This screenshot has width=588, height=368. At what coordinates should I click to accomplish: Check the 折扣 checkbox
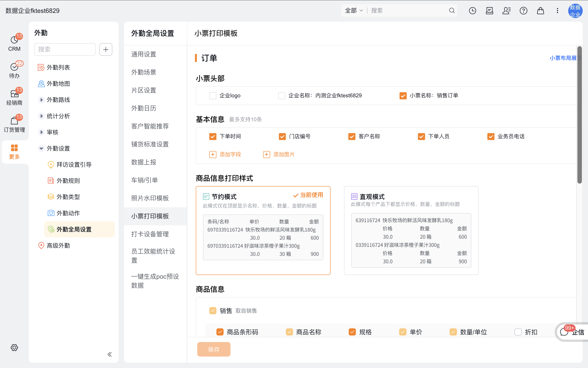point(518,332)
